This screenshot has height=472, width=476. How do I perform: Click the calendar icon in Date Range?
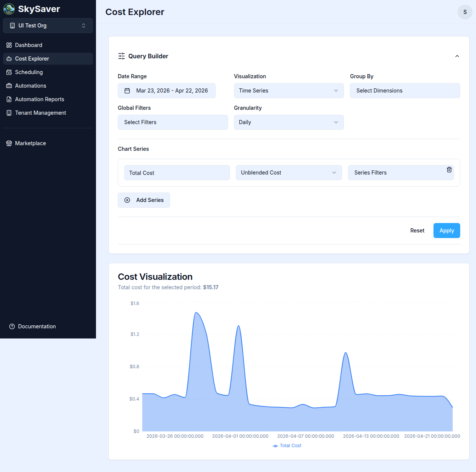pyautogui.click(x=127, y=91)
